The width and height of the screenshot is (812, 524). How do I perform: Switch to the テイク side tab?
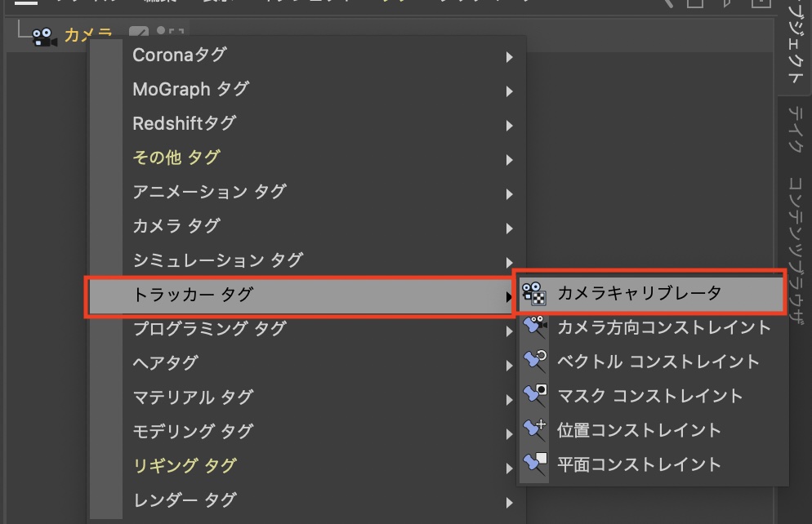[795, 131]
